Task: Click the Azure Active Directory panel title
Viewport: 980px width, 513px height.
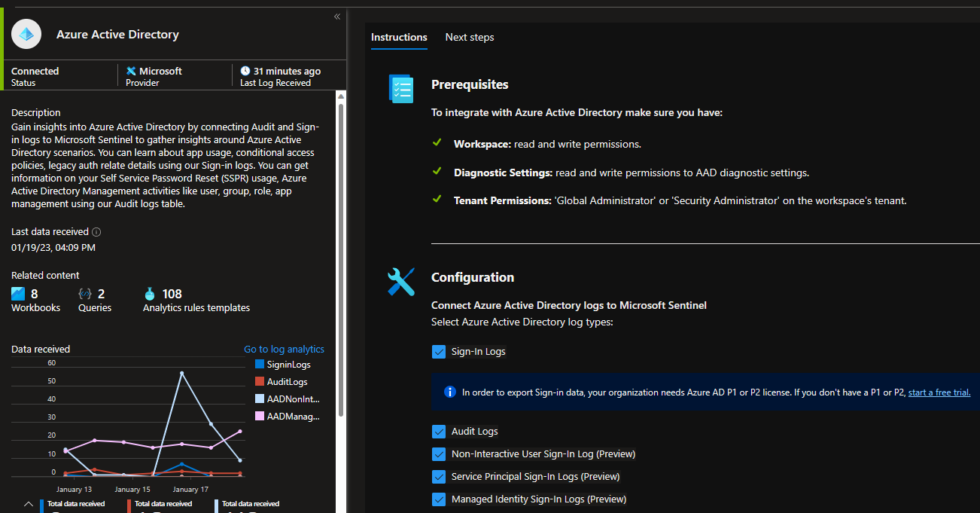Action: (x=117, y=35)
